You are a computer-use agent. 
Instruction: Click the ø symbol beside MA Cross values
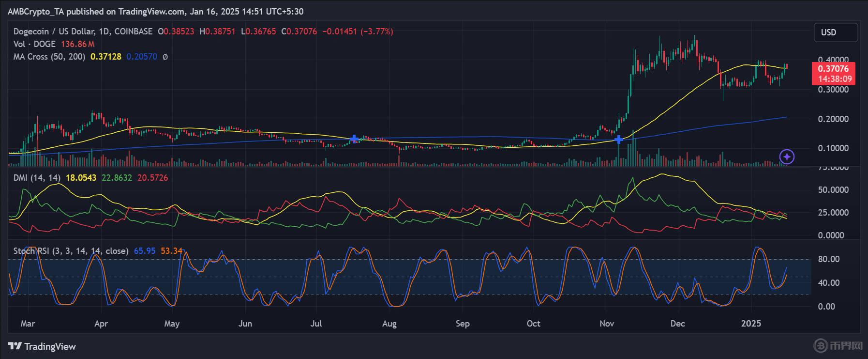(165, 57)
